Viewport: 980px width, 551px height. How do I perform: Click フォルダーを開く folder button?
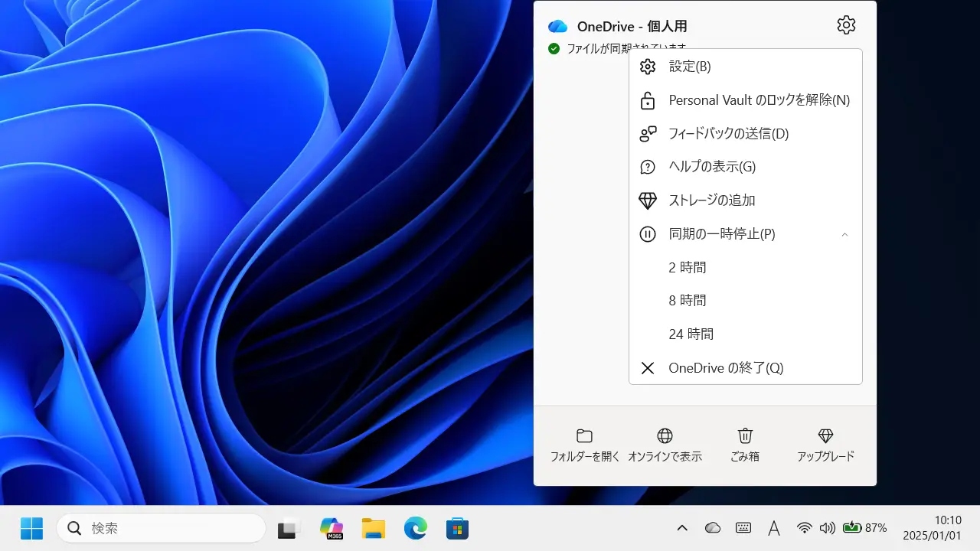tap(585, 445)
